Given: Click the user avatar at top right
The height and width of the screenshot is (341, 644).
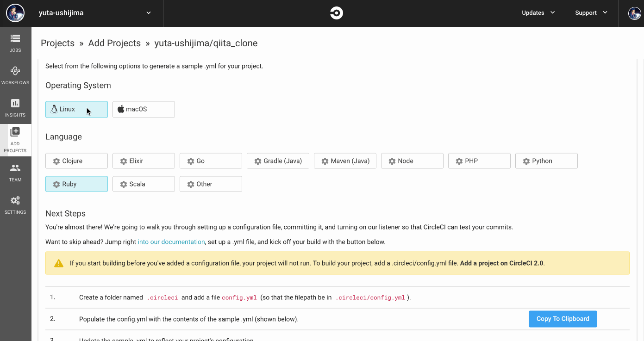Looking at the screenshot, I should (x=634, y=13).
